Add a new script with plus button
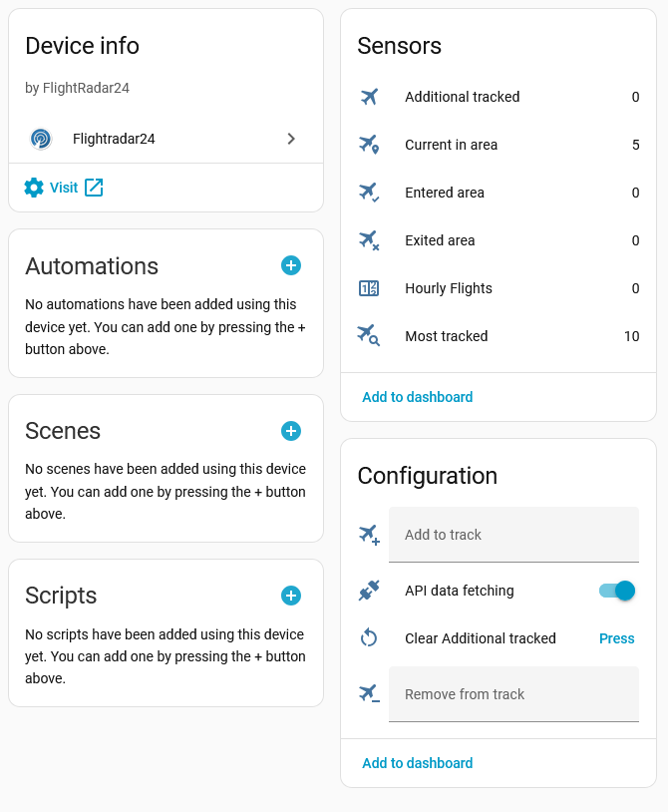Viewport: 668px width, 812px height. click(x=291, y=596)
